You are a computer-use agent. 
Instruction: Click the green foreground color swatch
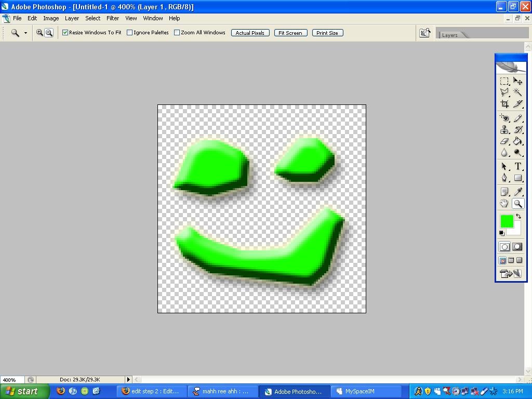tap(507, 221)
